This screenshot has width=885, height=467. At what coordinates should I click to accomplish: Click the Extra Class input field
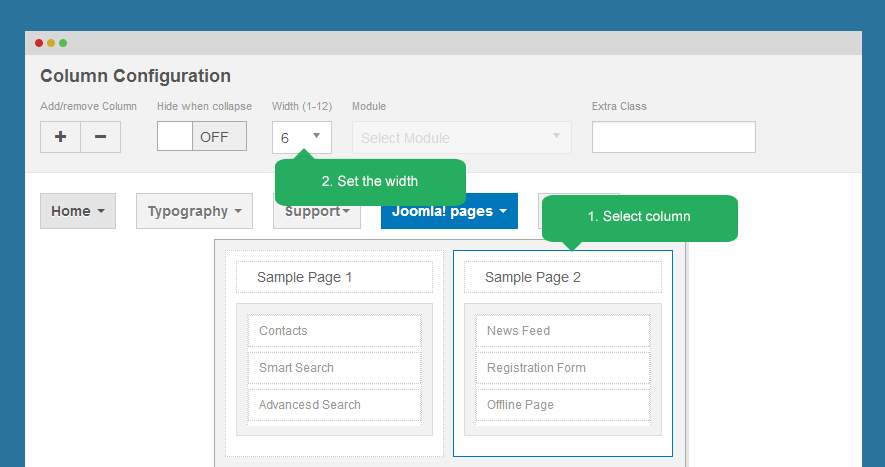point(673,137)
